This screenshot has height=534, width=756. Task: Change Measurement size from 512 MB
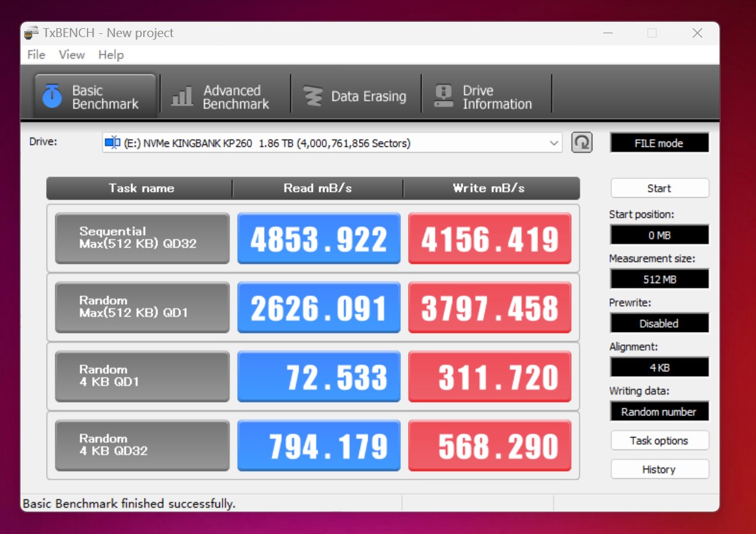point(659,278)
